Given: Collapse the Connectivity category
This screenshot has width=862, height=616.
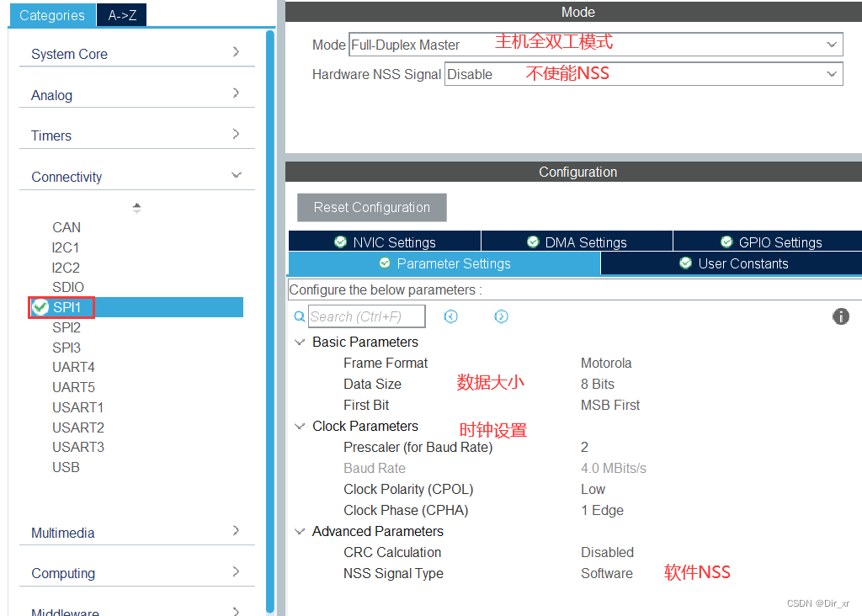Looking at the screenshot, I should 237,175.
